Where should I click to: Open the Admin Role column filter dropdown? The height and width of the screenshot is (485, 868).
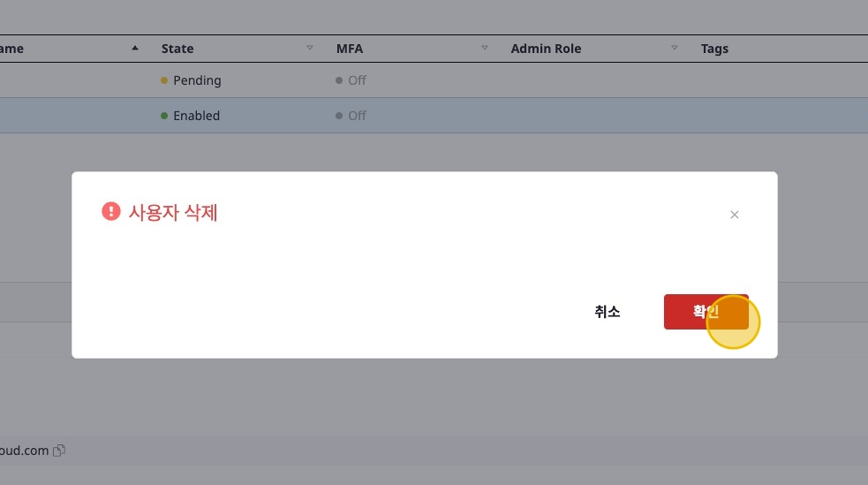coord(675,49)
